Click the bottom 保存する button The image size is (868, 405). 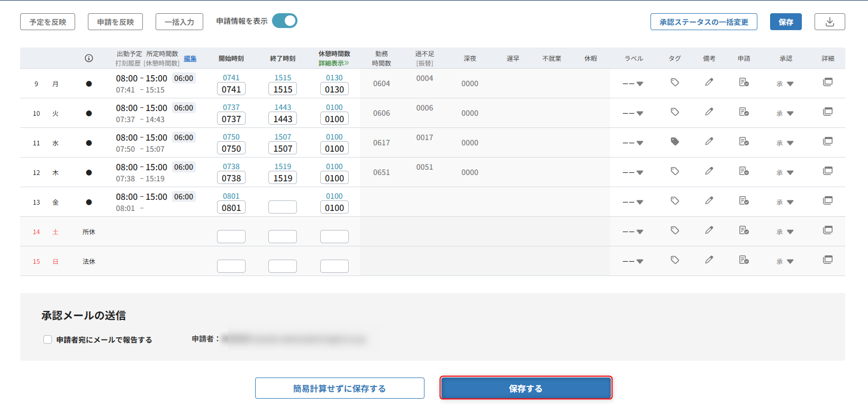pyautogui.click(x=526, y=388)
